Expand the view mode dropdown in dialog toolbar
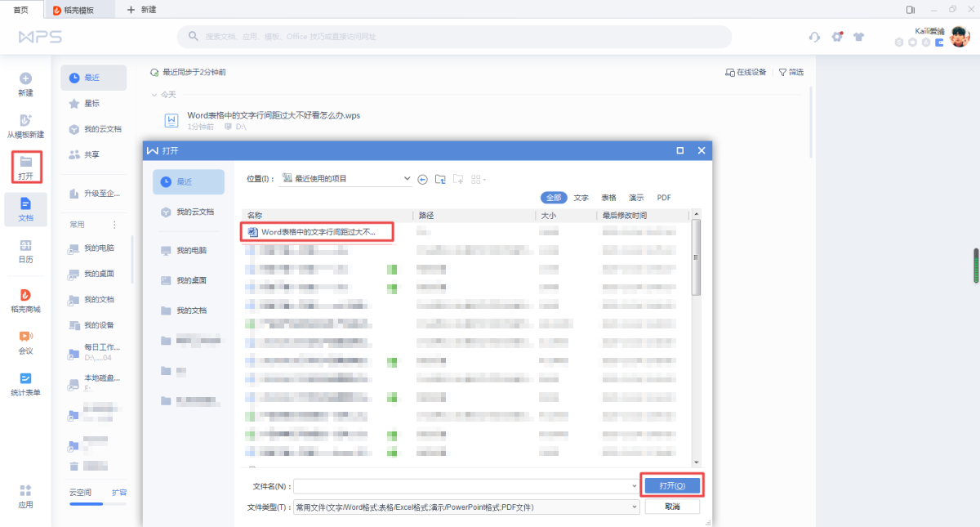The width and height of the screenshot is (980, 527). click(484, 179)
